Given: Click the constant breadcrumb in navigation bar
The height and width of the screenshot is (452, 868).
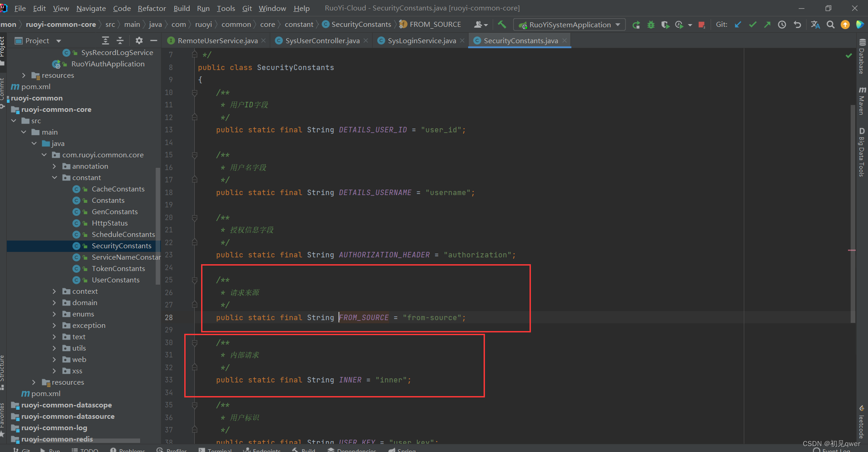Looking at the screenshot, I should 299,24.
